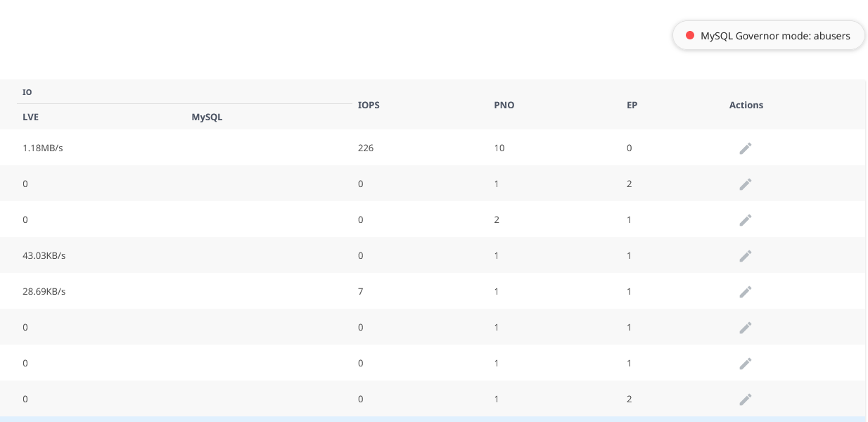
Task: Select the 226 IOPS value cell
Action: click(x=366, y=148)
